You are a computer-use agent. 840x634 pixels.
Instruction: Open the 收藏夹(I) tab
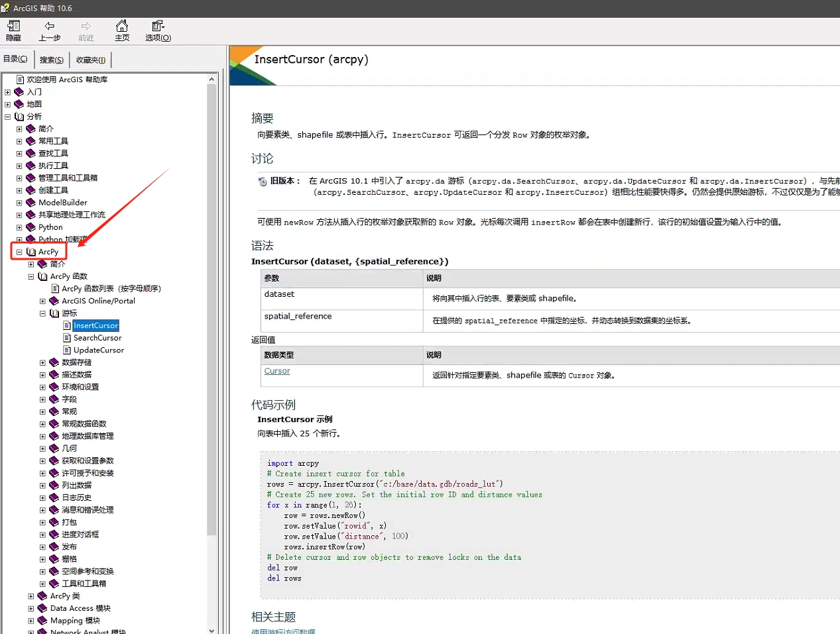point(91,60)
